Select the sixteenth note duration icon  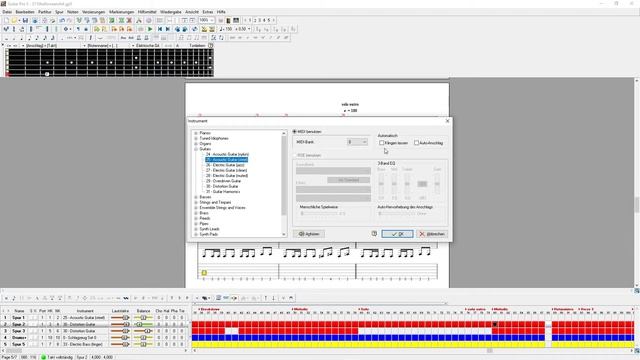(x=38, y=38)
